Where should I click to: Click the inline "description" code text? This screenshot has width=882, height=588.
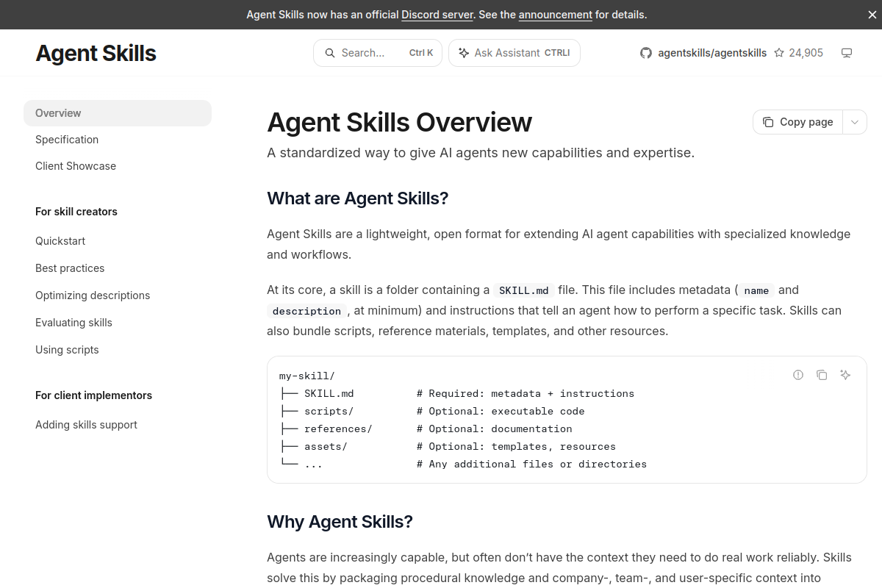pos(306,311)
